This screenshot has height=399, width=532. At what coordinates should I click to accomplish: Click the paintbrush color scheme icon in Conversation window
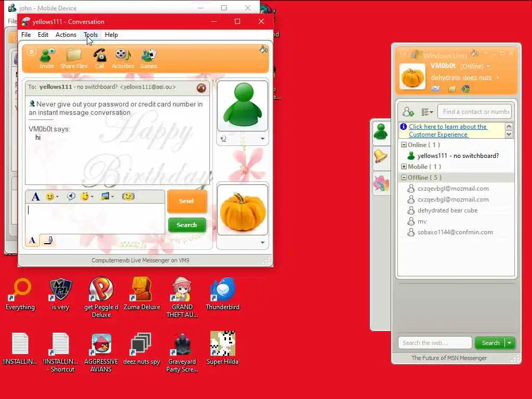click(263, 49)
